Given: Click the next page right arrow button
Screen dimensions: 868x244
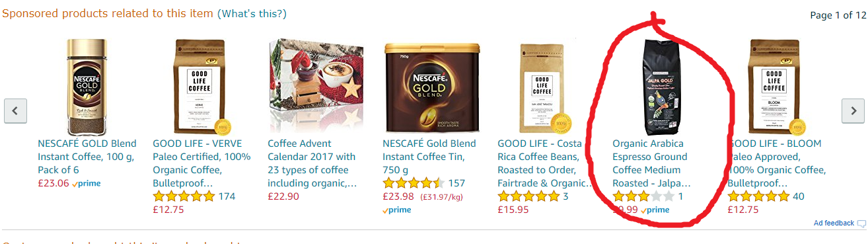Looking at the screenshot, I should coord(853,110).
